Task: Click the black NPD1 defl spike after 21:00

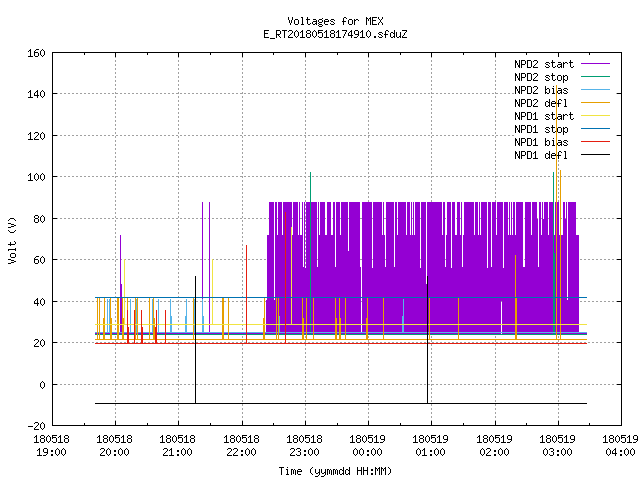Action: coord(196,340)
